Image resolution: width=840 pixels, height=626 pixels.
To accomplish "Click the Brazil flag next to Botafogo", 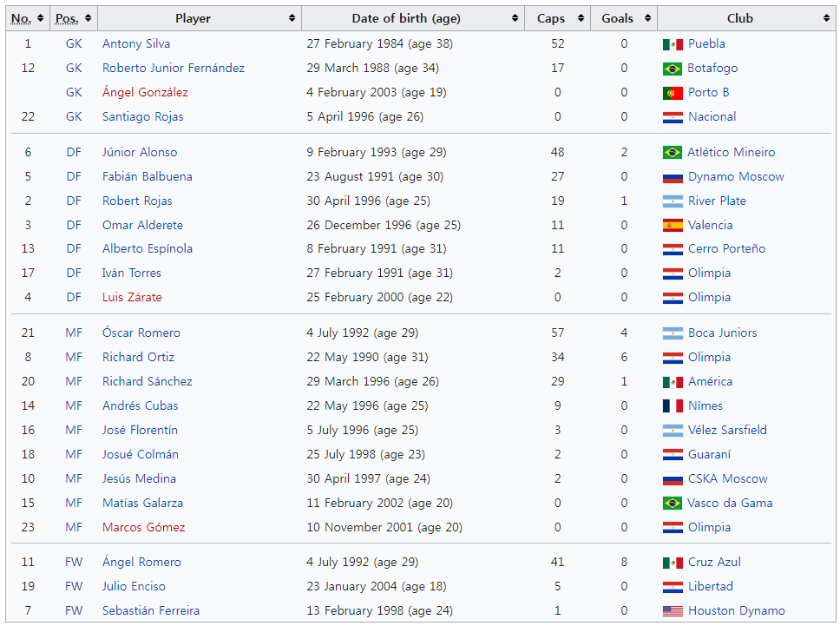I will 673,69.
